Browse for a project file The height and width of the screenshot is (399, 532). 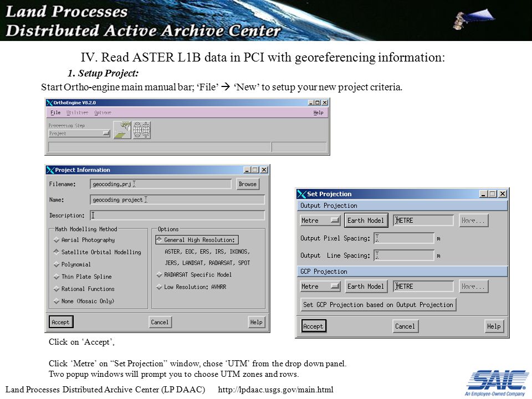coord(247,184)
